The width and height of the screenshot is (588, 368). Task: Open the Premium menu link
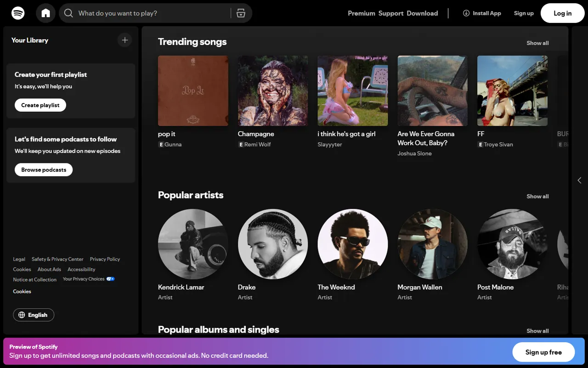(x=362, y=13)
